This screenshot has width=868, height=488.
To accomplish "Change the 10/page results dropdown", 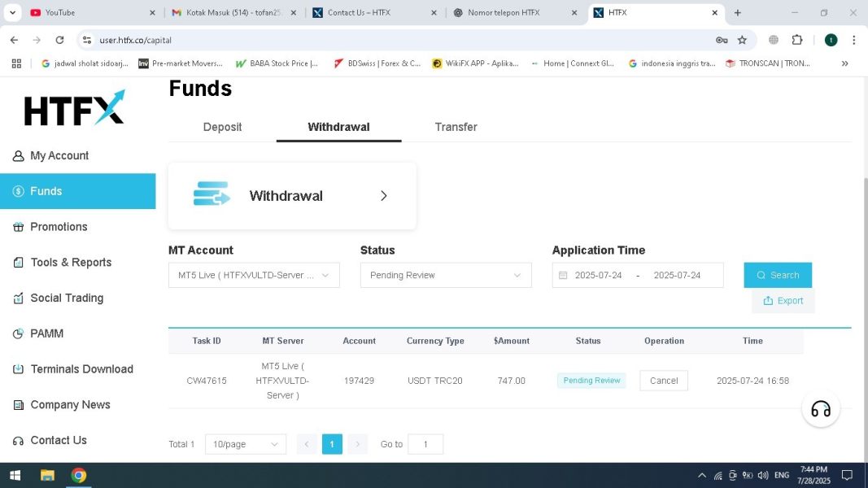I will pyautogui.click(x=245, y=444).
